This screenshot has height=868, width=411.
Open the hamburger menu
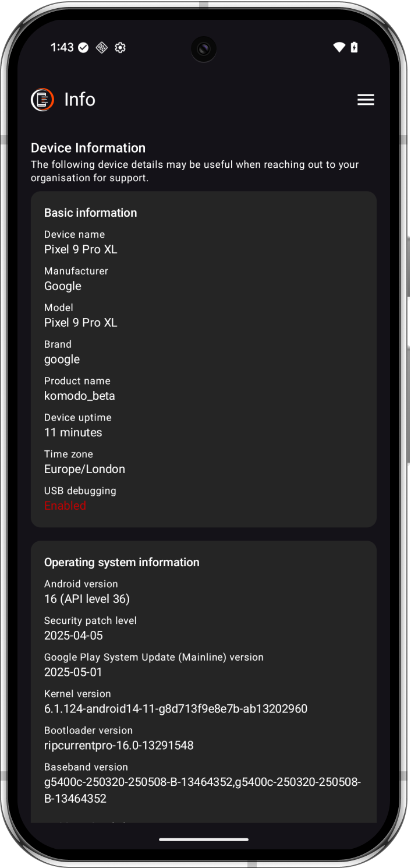(x=366, y=100)
